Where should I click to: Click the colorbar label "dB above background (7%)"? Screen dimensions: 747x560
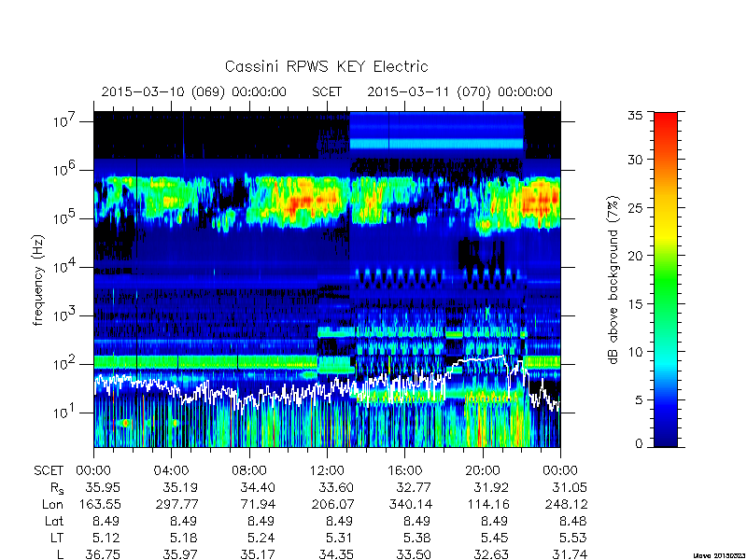point(613,280)
